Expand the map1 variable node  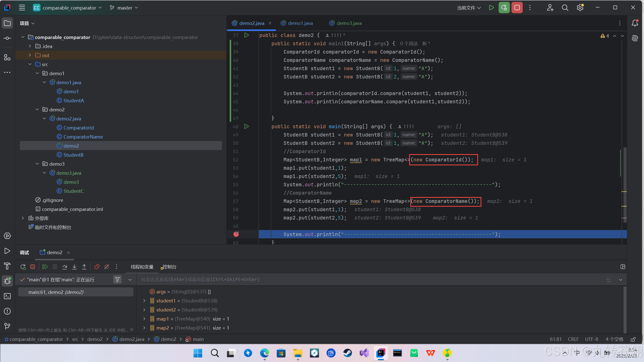click(144, 319)
